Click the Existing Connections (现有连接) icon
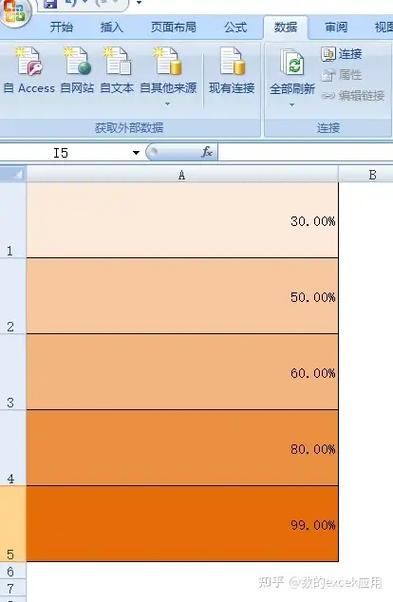The height and width of the screenshot is (602, 393). 232,61
